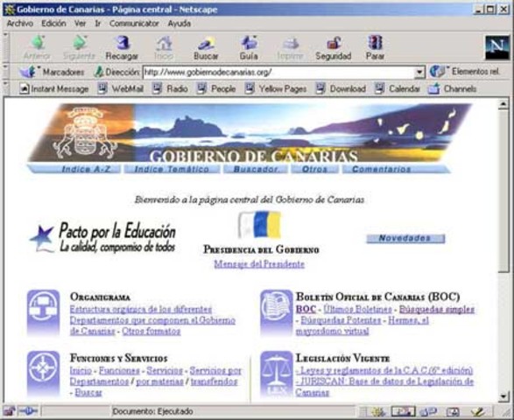This screenshot has width=514, height=420.
Task: Click the Boletín Oficial newspaper icon
Action: (277, 312)
